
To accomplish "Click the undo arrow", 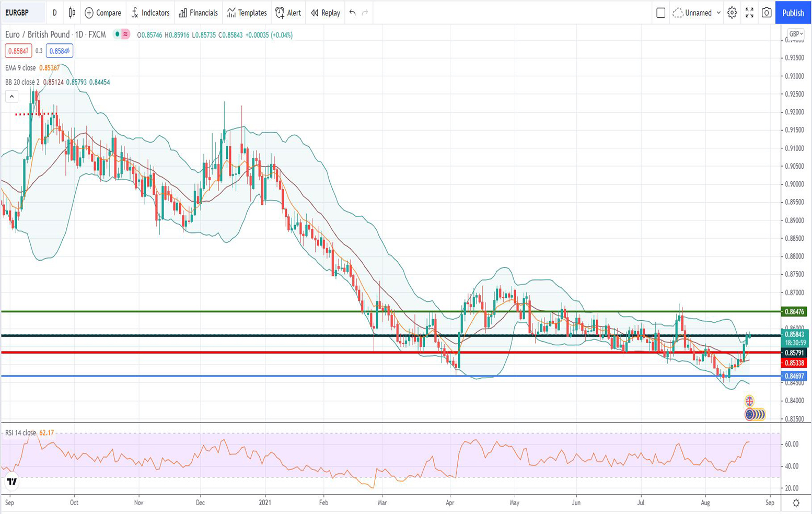I will click(x=353, y=13).
